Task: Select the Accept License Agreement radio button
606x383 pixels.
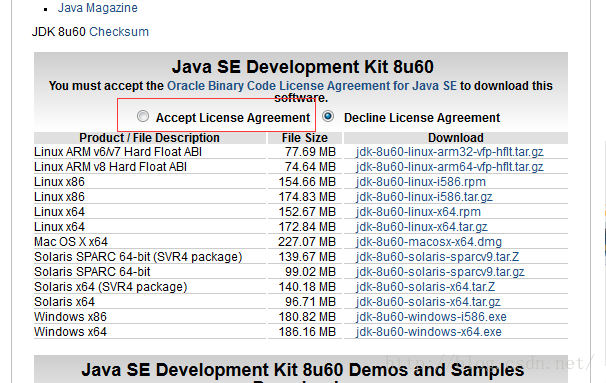Action: tap(143, 116)
